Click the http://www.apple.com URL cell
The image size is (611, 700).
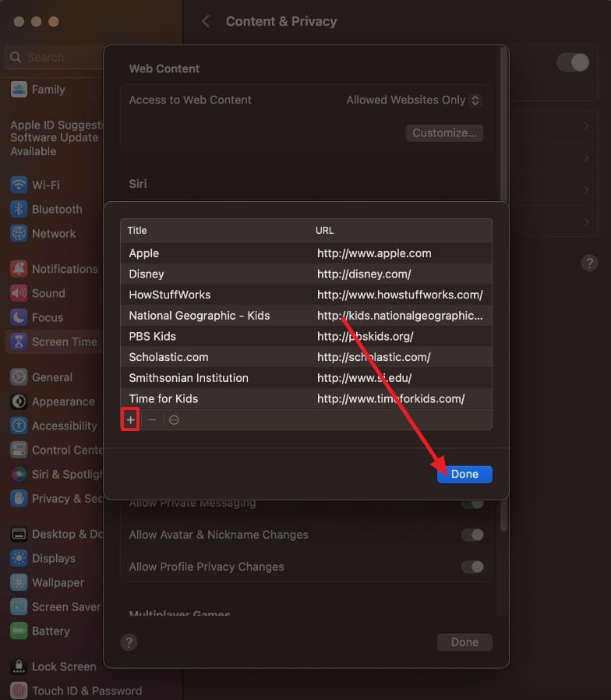tap(374, 253)
